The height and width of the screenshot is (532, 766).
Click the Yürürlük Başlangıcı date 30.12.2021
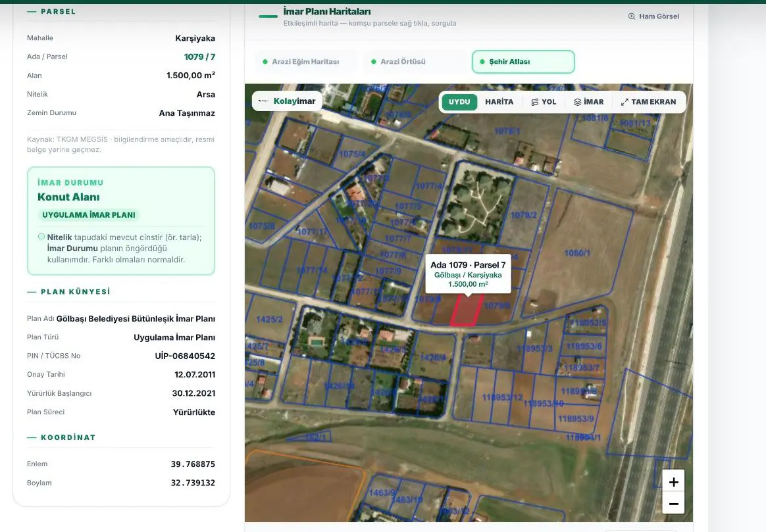click(x=193, y=393)
